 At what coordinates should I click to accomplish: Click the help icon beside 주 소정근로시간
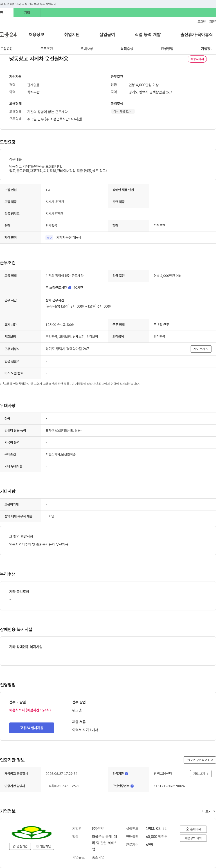pyautogui.click(x=70, y=288)
